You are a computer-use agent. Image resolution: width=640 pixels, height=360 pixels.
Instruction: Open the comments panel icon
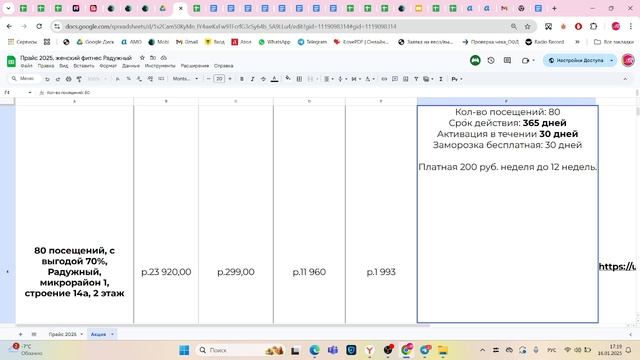tap(507, 60)
